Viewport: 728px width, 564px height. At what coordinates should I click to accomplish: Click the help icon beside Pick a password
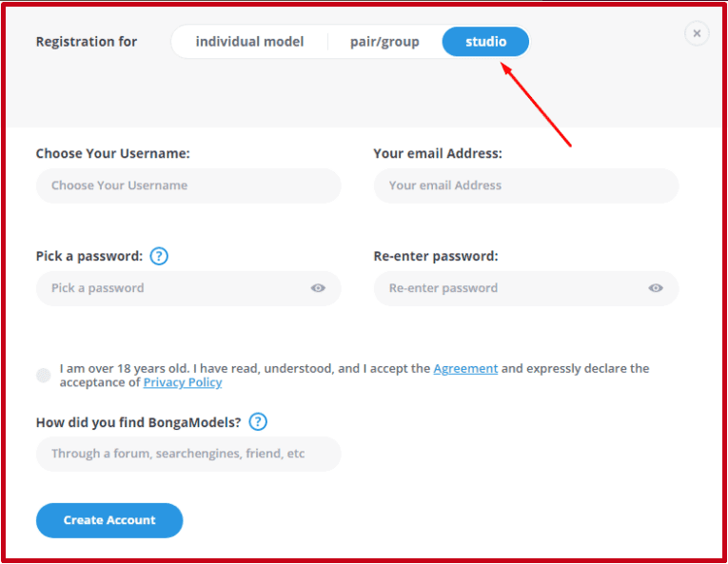click(159, 256)
